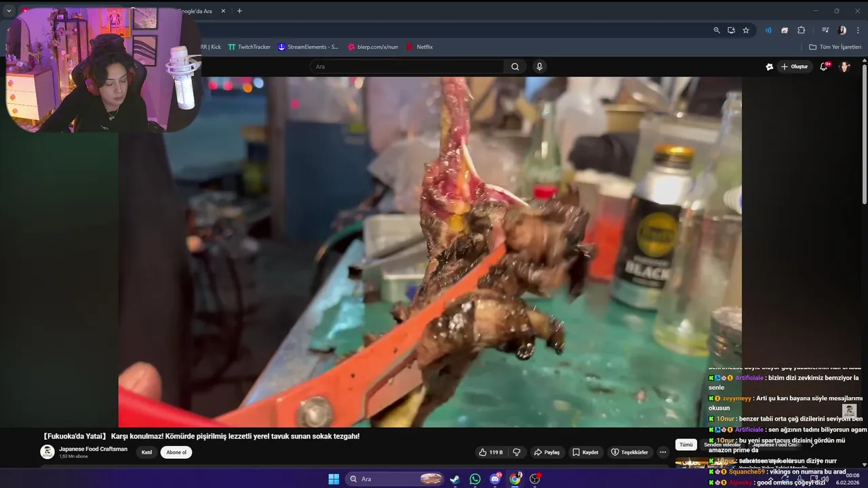Screen dimensions: 868x488
Task: Click the YouTube page scrollbar
Action: 864,133
